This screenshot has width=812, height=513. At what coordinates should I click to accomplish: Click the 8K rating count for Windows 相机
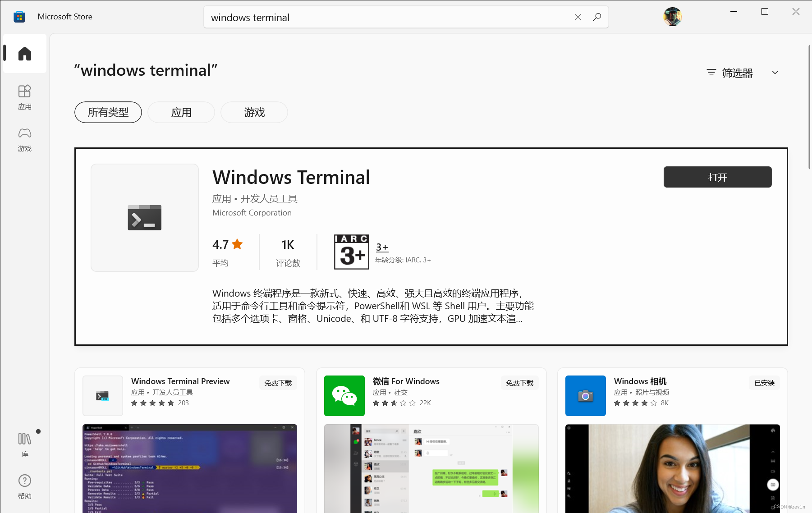click(x=665, y=403)
